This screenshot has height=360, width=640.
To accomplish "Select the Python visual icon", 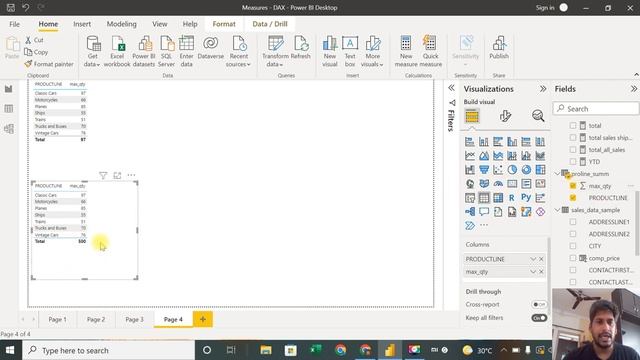I will point(526,198).
